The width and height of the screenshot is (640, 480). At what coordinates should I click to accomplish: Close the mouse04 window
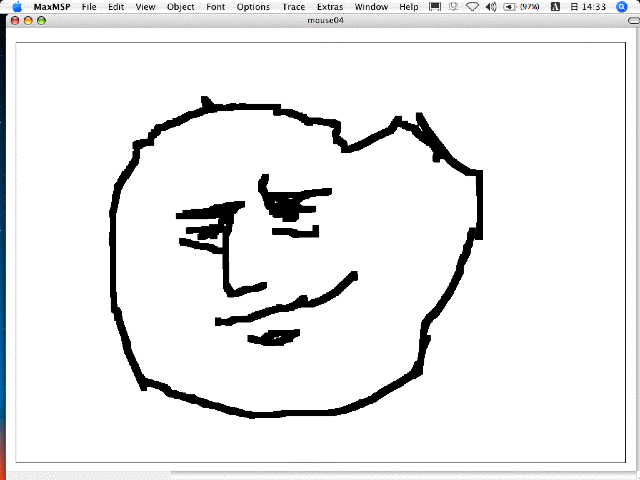coord(15,20)
